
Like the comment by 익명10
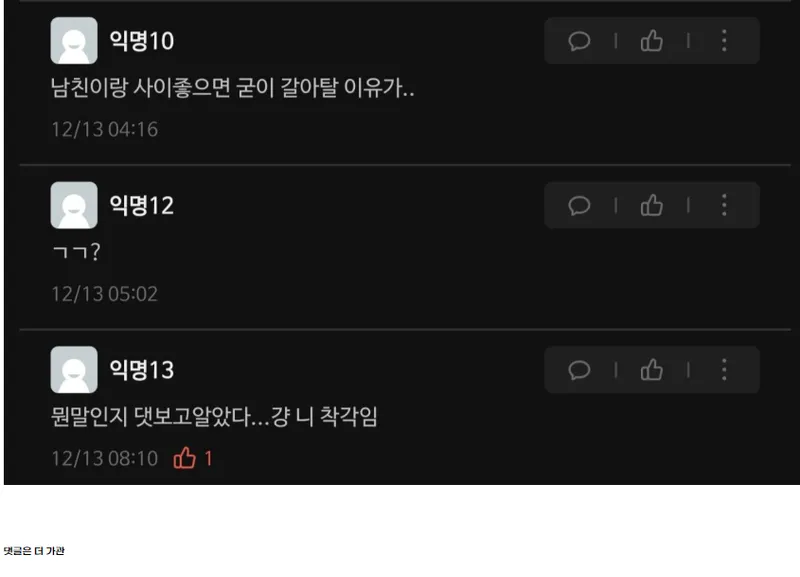[x=652, y=41]
